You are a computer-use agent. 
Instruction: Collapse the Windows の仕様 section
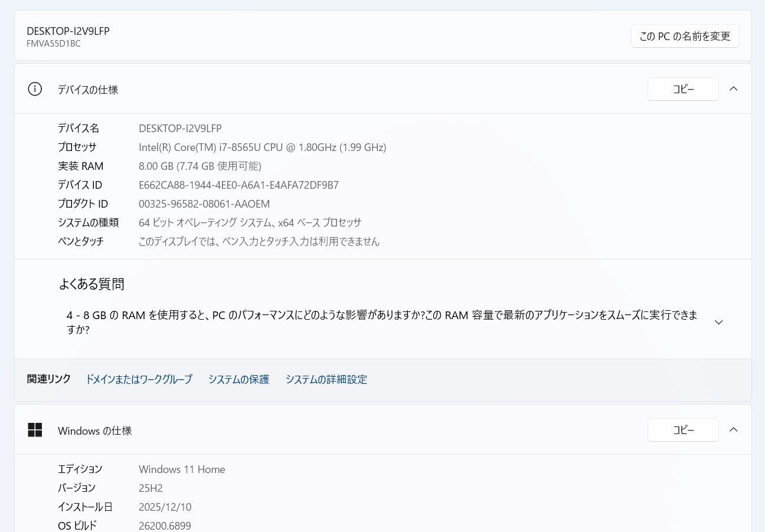733,429
